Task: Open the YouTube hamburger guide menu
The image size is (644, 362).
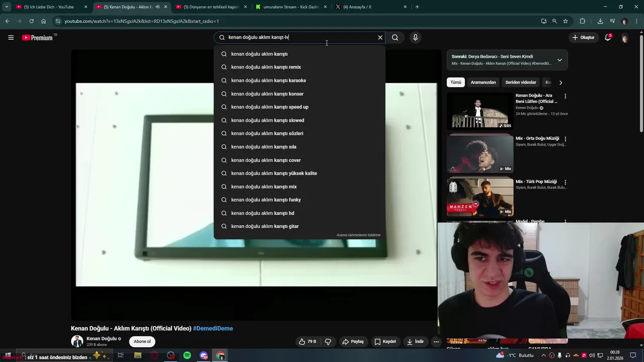Action: (x=11, y=37)
